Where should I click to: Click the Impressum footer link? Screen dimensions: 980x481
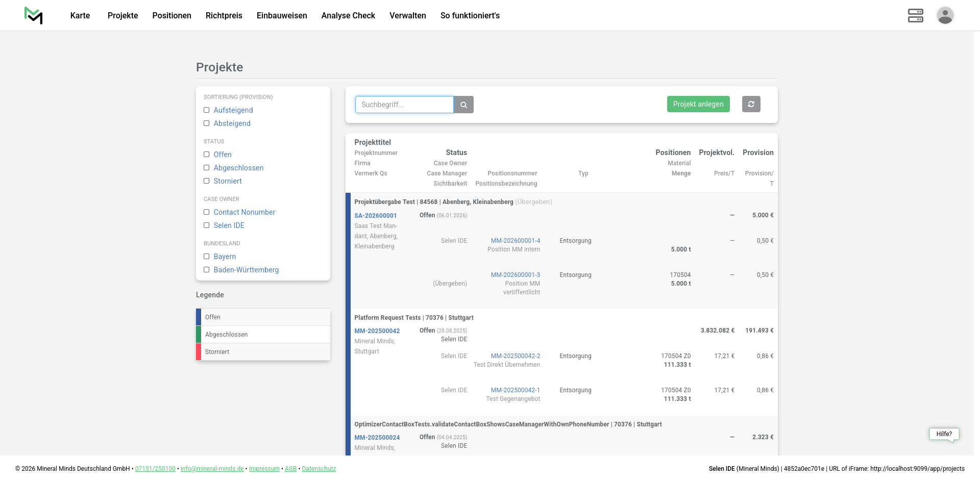pos(264,469)
